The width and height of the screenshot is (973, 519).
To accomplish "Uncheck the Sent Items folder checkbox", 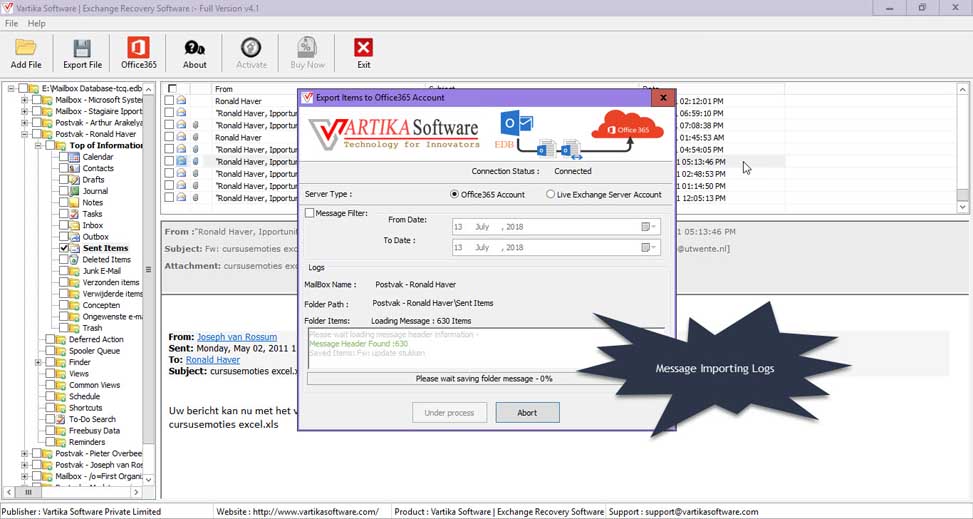I will coord(64,248).
